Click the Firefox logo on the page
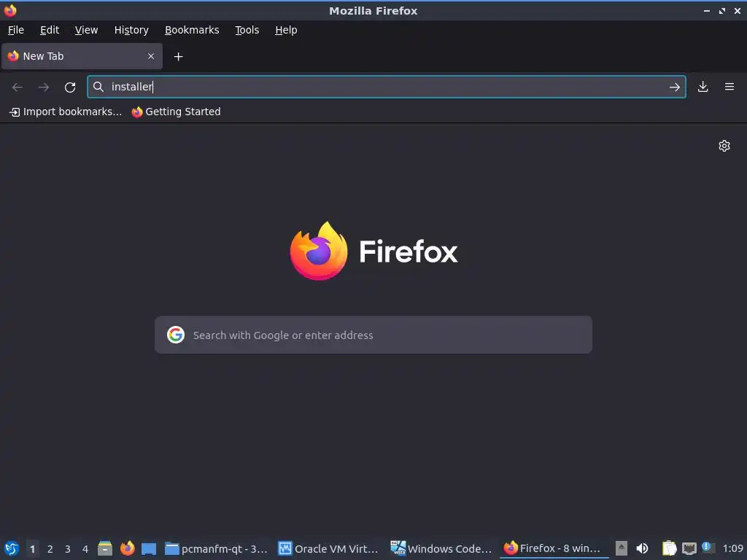The image size is (747, 560). 373,251
